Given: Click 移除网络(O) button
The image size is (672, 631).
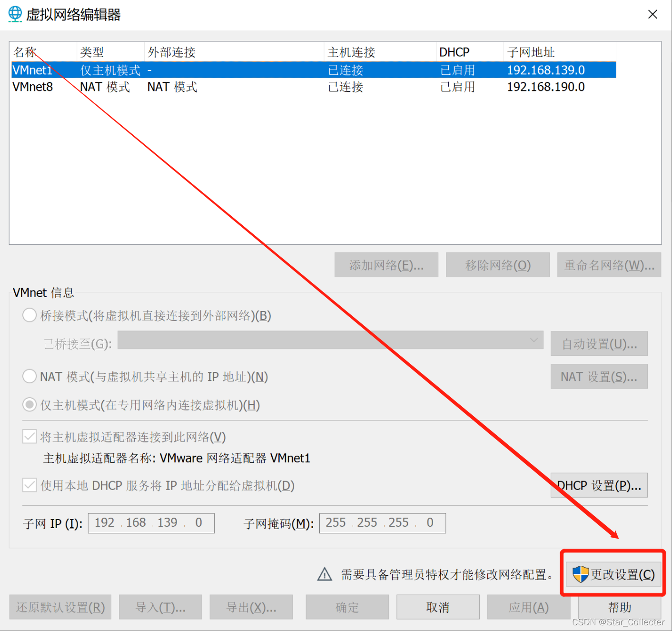Looking at the screenshot, I should (498, 265).
